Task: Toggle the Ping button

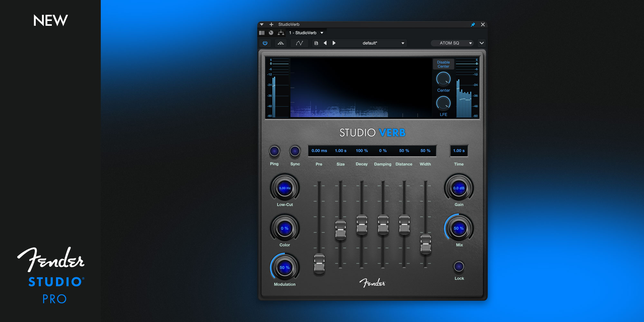Action: (x=274, y=151)
